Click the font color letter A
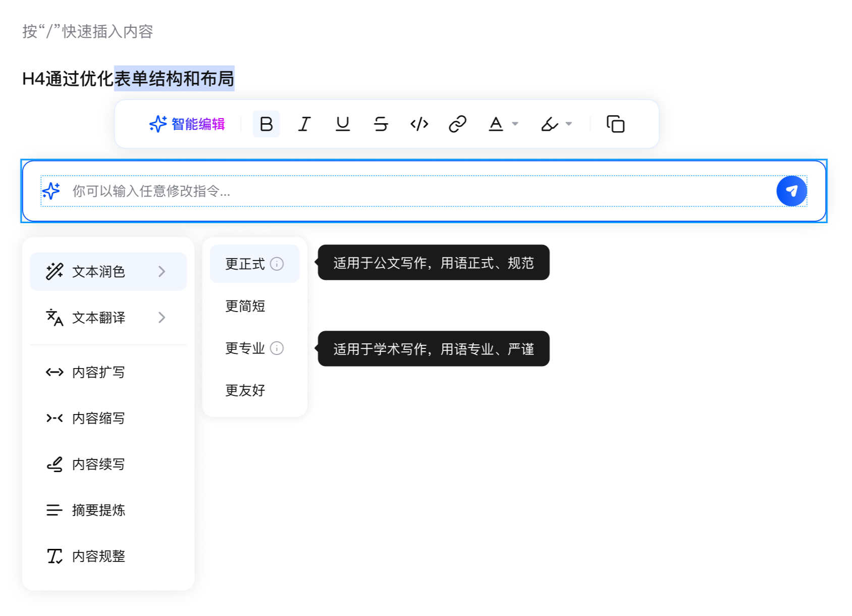Image resolution: width=852 pixels, height=616 pixels. [x=496, y=124]
